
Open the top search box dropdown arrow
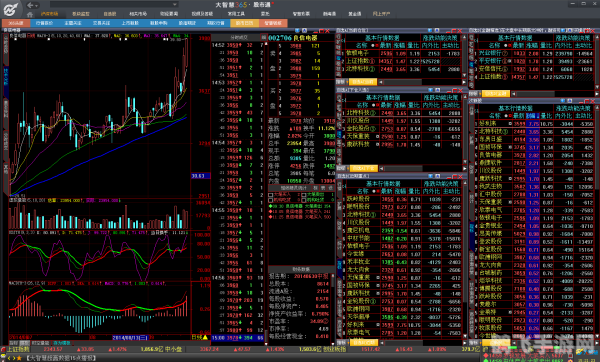coord(174,5)
